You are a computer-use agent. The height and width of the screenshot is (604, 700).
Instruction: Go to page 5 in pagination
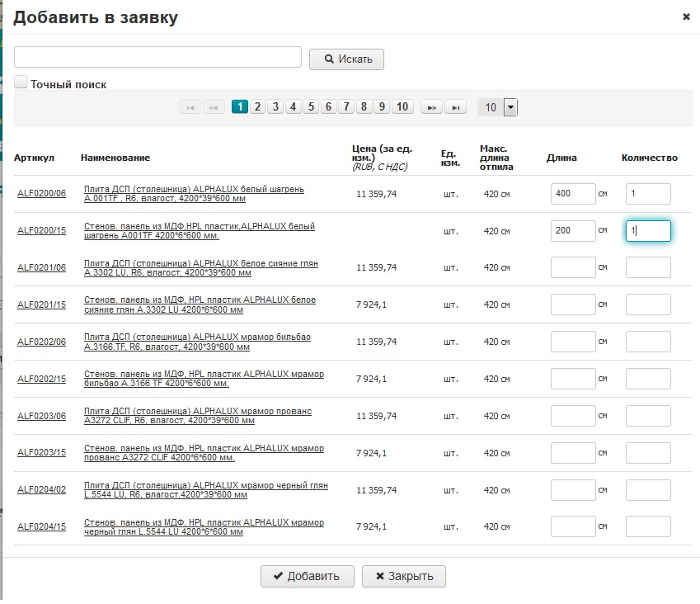311,106
